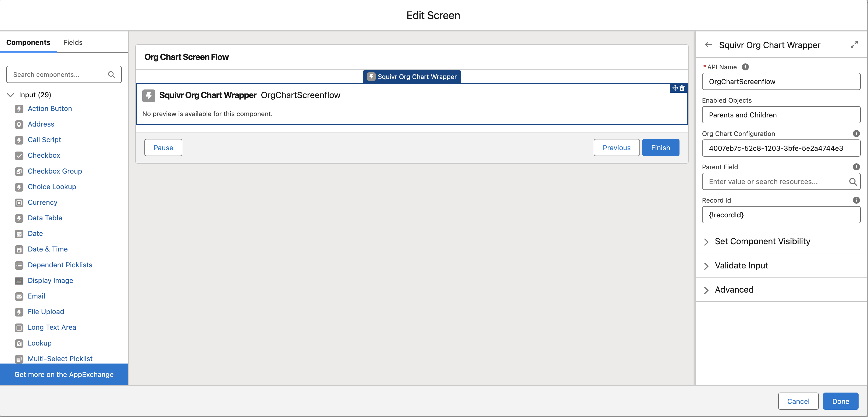Show Record Id help info

[x=856, y=200]
